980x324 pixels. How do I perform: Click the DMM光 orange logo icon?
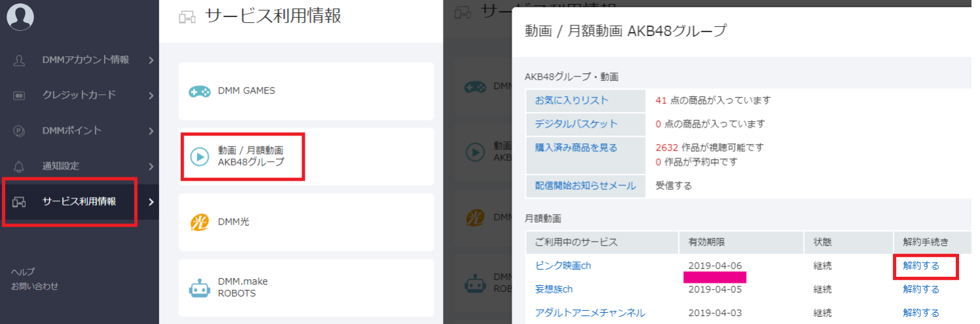(x=200, y=222)
